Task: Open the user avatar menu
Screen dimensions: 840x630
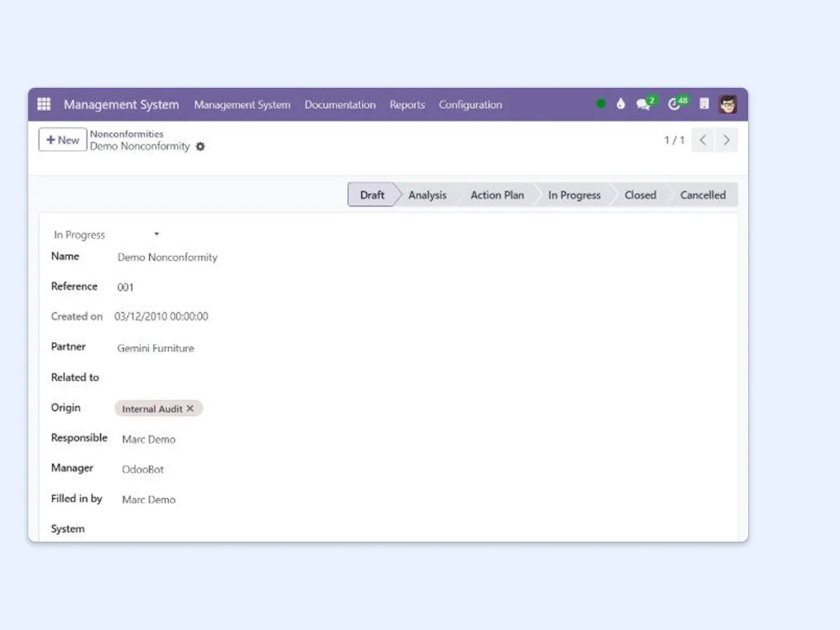Action: coord(728,104)
